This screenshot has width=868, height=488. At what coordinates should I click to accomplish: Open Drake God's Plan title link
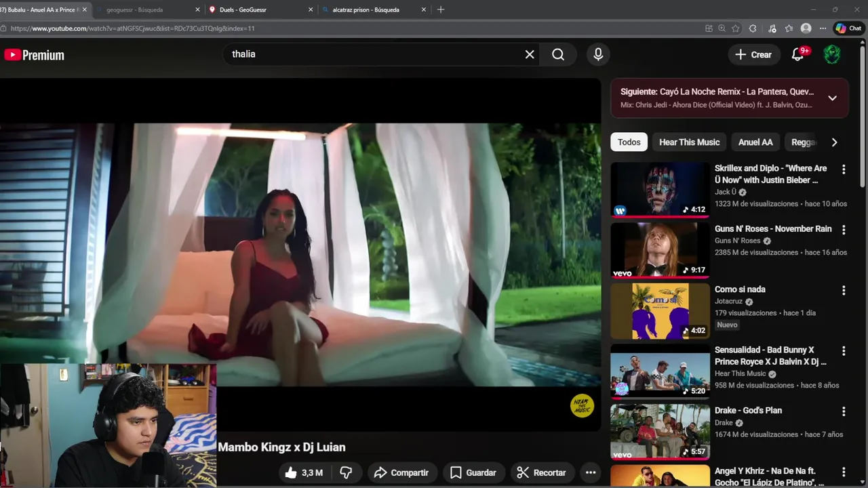(748, 410)
